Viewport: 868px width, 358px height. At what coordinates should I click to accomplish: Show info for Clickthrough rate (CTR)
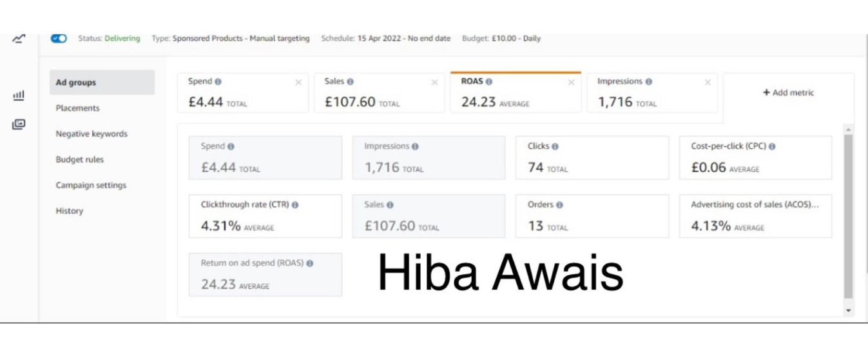coord(295,205)
